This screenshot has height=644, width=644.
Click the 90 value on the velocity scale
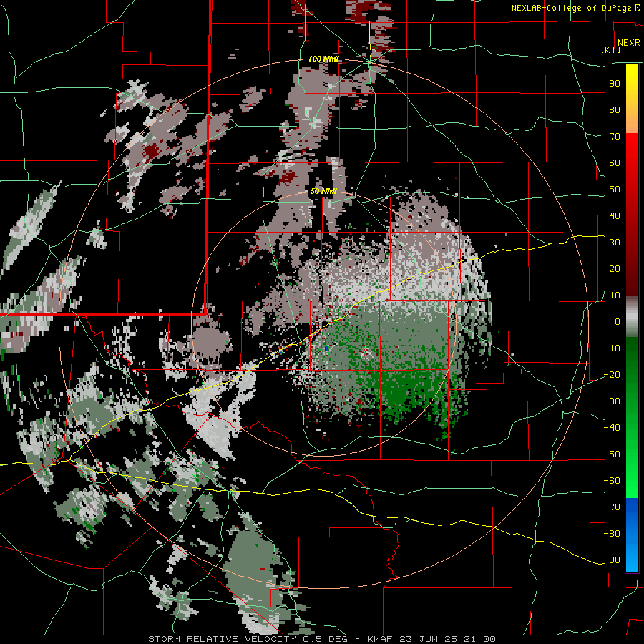(x=615, y=84)
